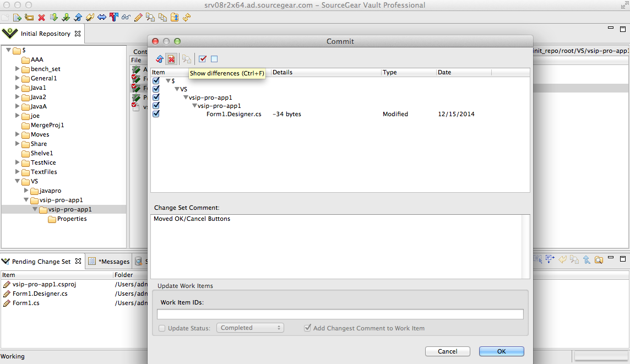The height and width of the screenshot is (364, 630).
Task: Click OK to commit changes
Action: point(502,351)
